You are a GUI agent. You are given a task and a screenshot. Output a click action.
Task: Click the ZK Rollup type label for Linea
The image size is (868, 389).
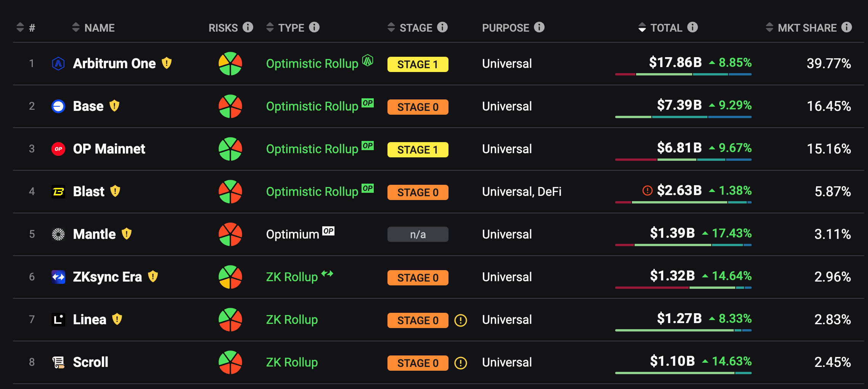[292, 319]
